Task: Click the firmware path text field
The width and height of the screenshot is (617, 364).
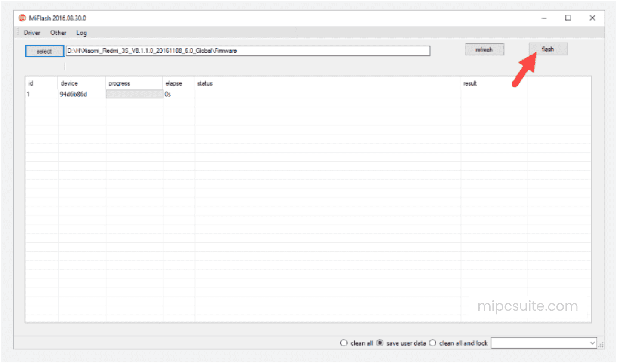Action: tap(247, 51)
